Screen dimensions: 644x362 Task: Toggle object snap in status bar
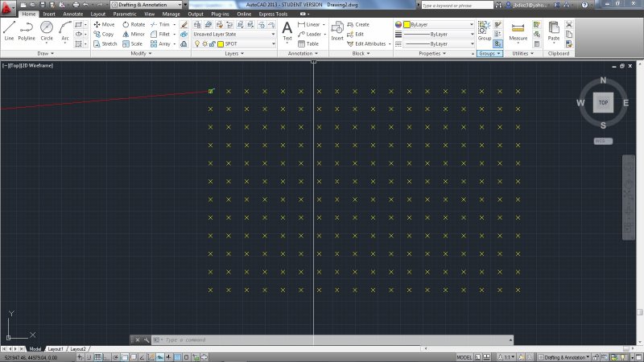(125, 357)
